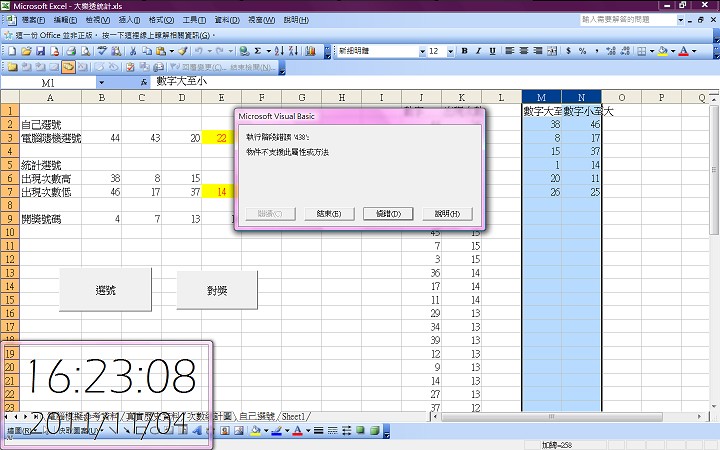Toggle Italic formatting
720x450 pixels.
point(478,51)
